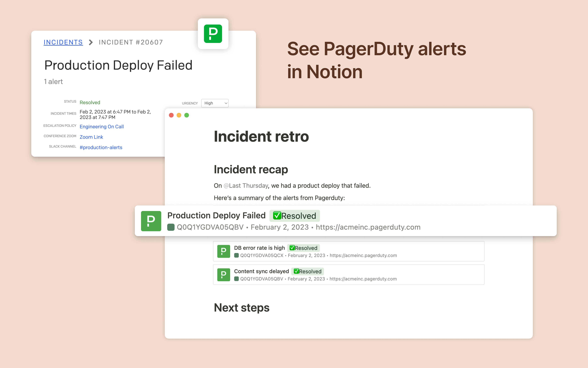Open the Urgency dropdown set to High
This screenshot has width=588, height=368.
215,103
